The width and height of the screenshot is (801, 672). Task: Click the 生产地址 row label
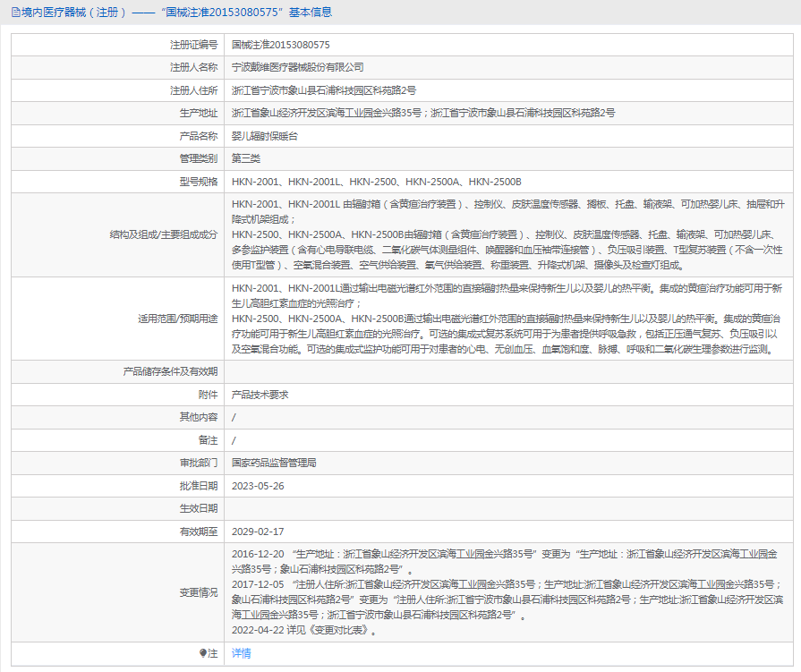click(x=198, y=113)
